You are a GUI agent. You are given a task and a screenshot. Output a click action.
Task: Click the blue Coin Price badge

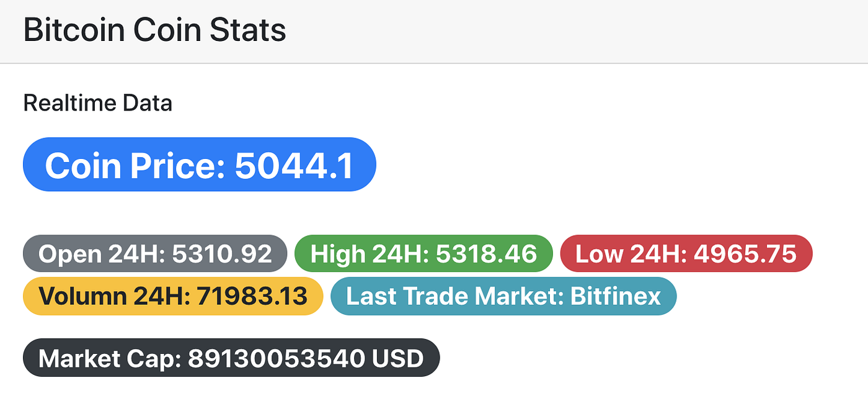click(x=198, y=164)
